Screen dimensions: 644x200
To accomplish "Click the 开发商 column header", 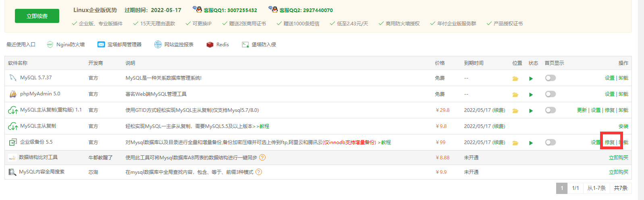I will (96, 63).
